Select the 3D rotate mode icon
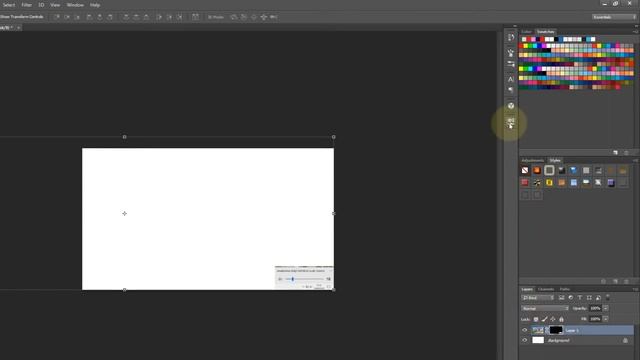The height and width of the screenshot is (360, 640). 234,17
